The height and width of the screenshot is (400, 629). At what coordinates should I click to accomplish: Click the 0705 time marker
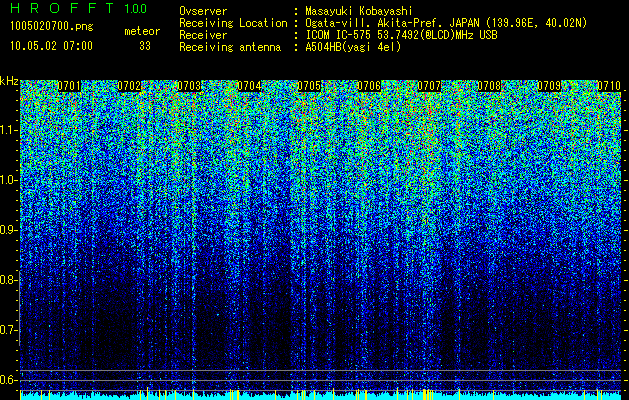(x=309, y=86)
